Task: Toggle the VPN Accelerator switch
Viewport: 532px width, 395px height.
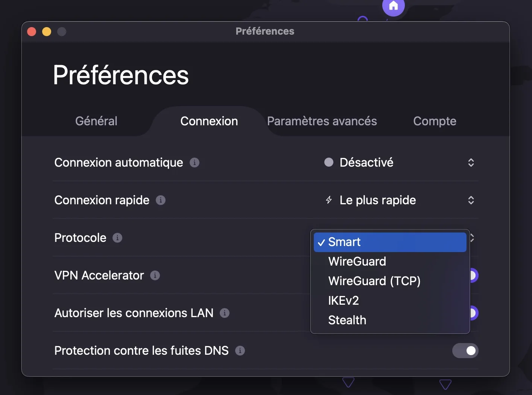Action: (473, 275)
